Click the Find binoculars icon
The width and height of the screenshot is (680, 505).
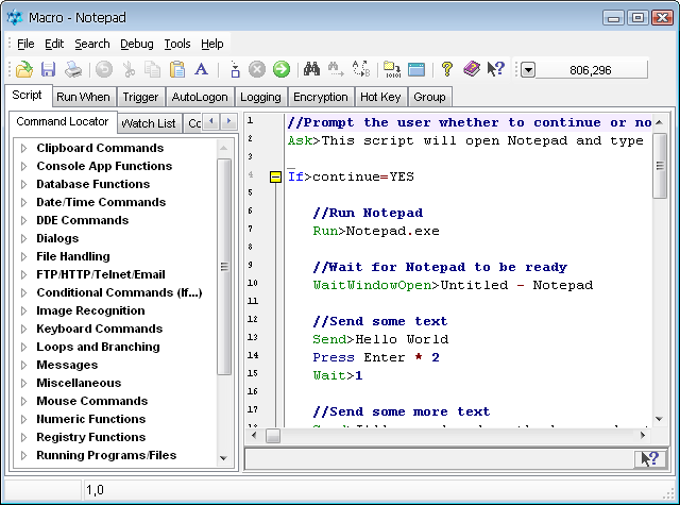point(311,69)
